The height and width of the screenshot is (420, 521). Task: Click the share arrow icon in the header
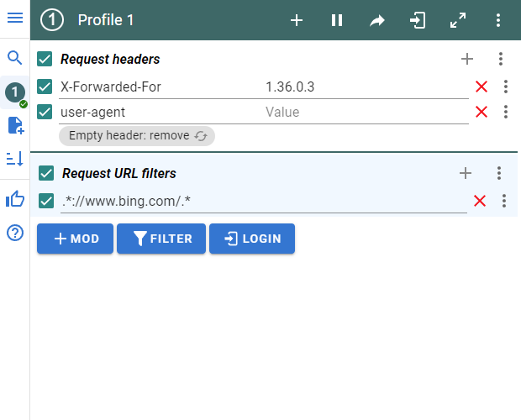[x=377, y=20]
